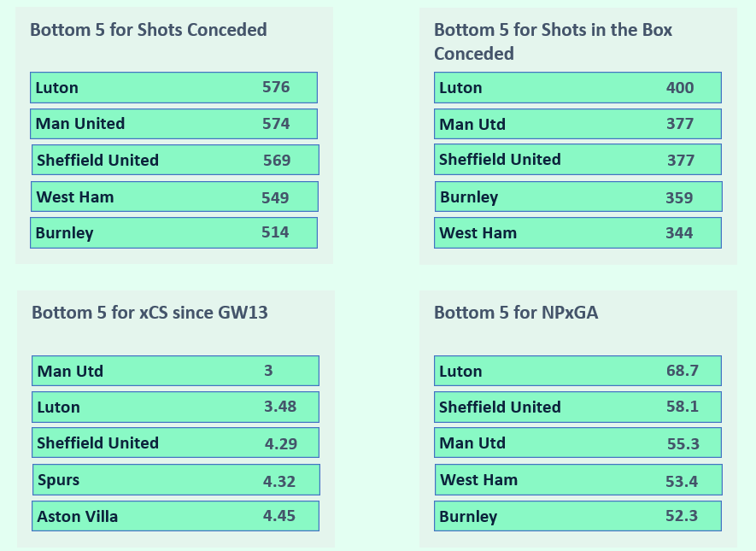
Task: Select Man United row in Shots Conceded
Action: point(173,124)
